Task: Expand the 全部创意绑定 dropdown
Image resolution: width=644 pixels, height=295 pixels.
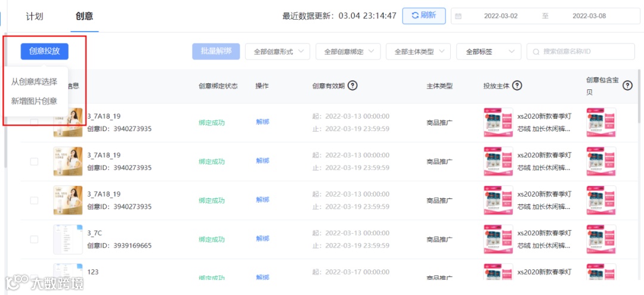Action: click(348, 52)
